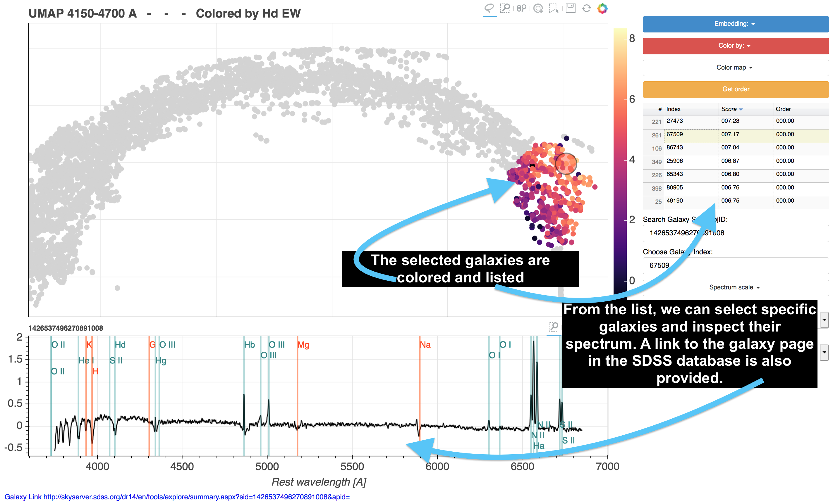This screenshot has height=504, width=833.
Task: Select table row with index 86743
Action: [x=735, y=148]
